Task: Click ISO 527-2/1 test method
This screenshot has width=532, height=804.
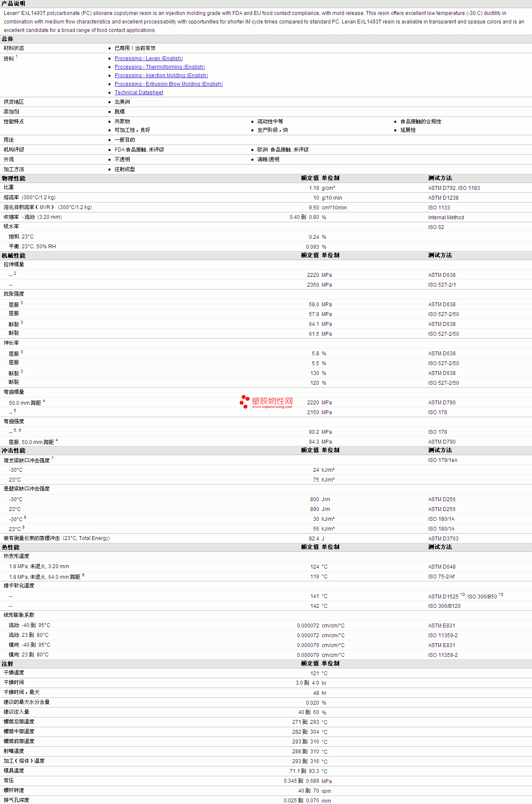Action: pos(442,285)
